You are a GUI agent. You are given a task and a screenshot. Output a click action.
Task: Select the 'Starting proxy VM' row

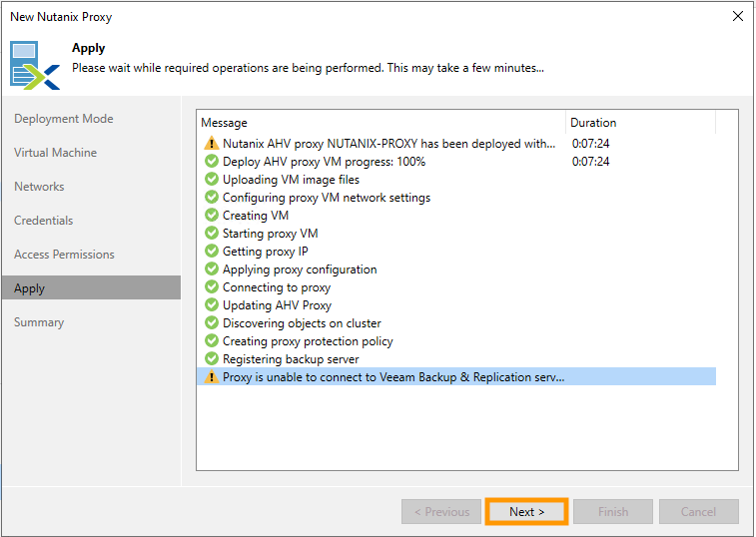coord(456,233)
